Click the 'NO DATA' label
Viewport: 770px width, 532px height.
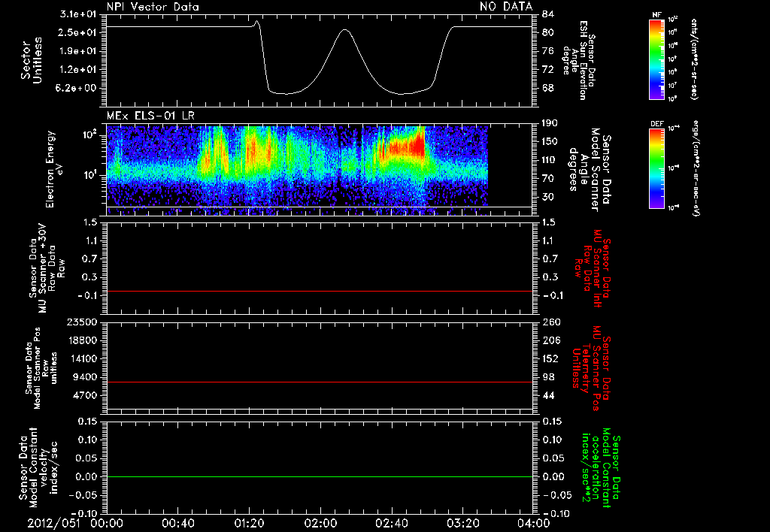506,6
